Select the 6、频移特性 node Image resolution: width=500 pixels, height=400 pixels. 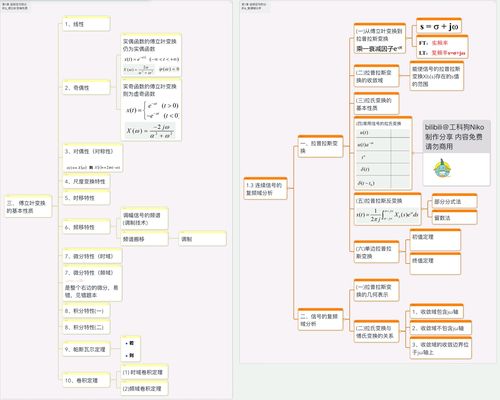86,227
